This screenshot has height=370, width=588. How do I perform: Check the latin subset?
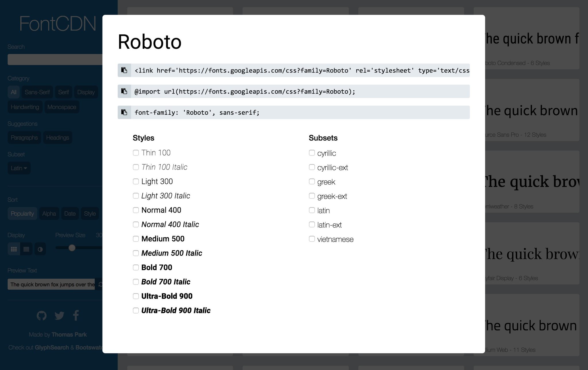coord(312,210)
